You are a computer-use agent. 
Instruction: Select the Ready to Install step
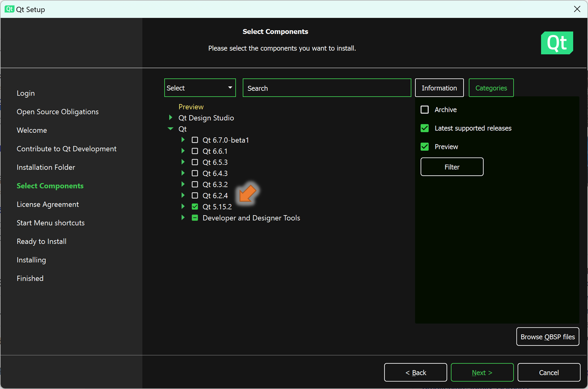(41, 242)
